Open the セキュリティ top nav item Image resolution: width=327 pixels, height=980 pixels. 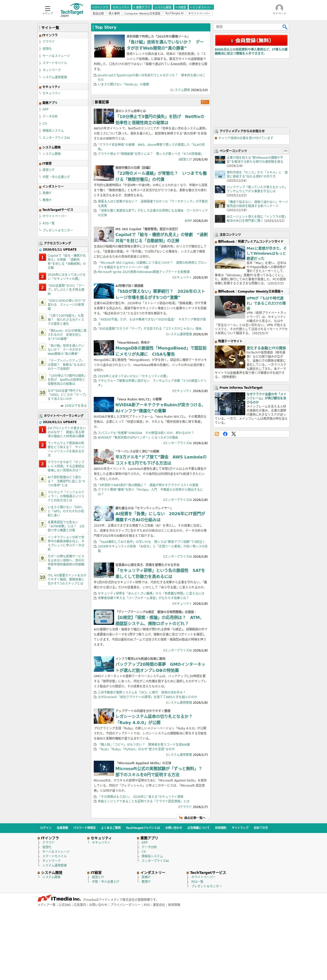click(121, 7)
